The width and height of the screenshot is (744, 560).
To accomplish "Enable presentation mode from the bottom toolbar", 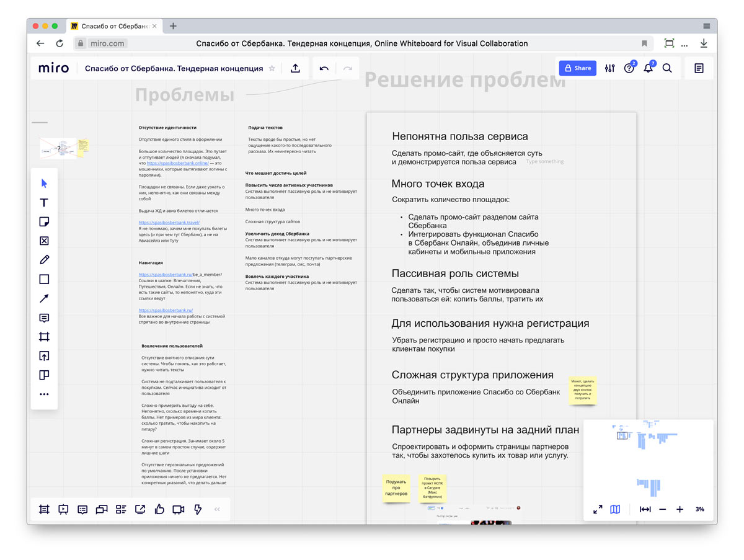I will pyautogui.click(x=63, y=509).
